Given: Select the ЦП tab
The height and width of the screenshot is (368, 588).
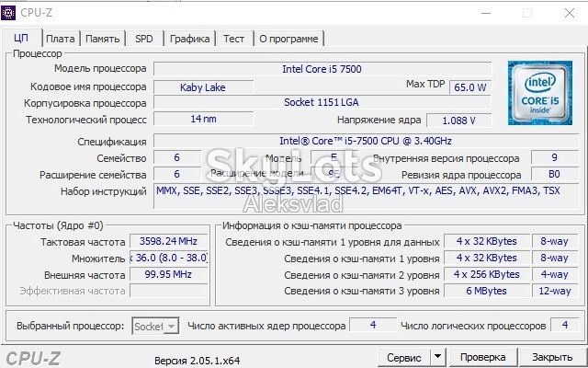Looking at the screenshot, I should 21,38.
